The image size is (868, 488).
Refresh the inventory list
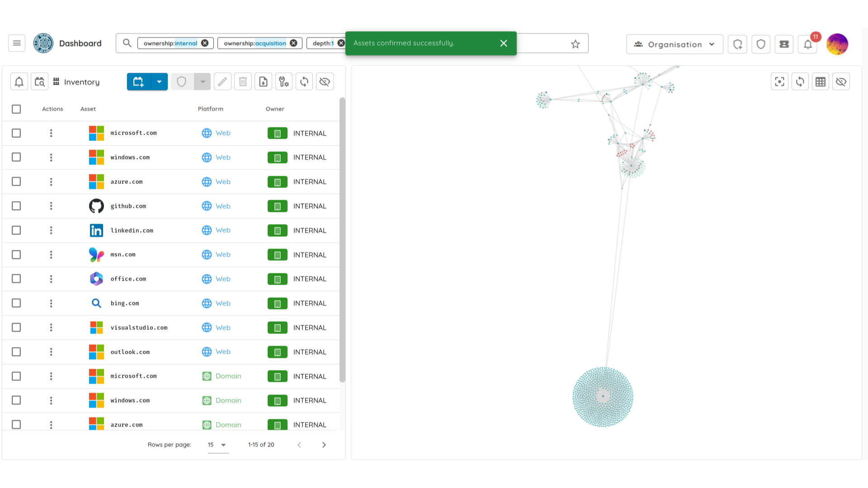pyautogui.click(x=304, y=82)
